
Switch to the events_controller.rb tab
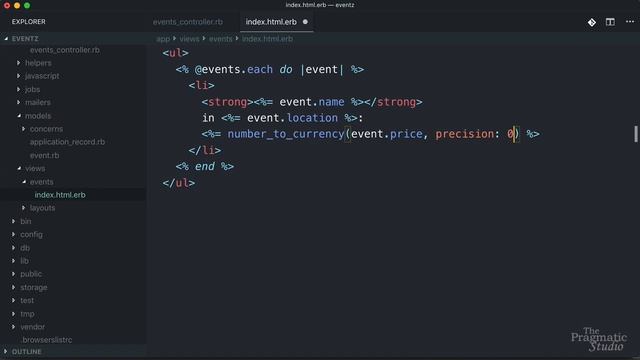[x=188, y=22]
